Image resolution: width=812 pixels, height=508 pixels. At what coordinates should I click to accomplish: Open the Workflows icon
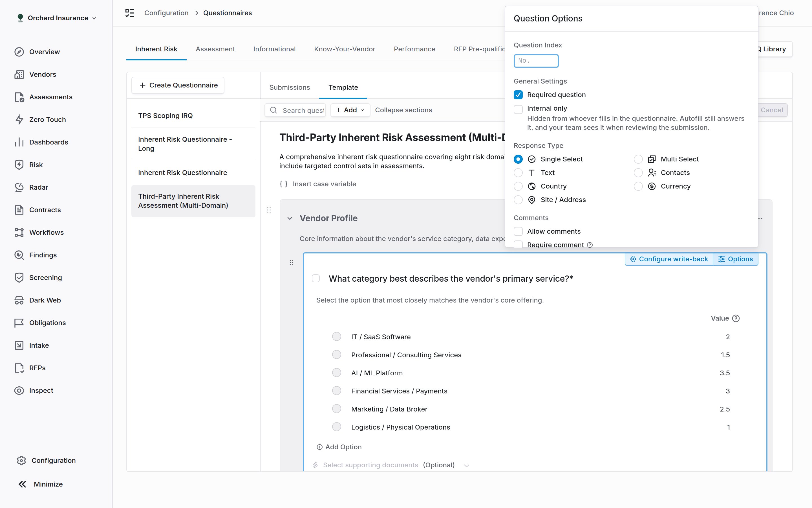coord(19,233)
